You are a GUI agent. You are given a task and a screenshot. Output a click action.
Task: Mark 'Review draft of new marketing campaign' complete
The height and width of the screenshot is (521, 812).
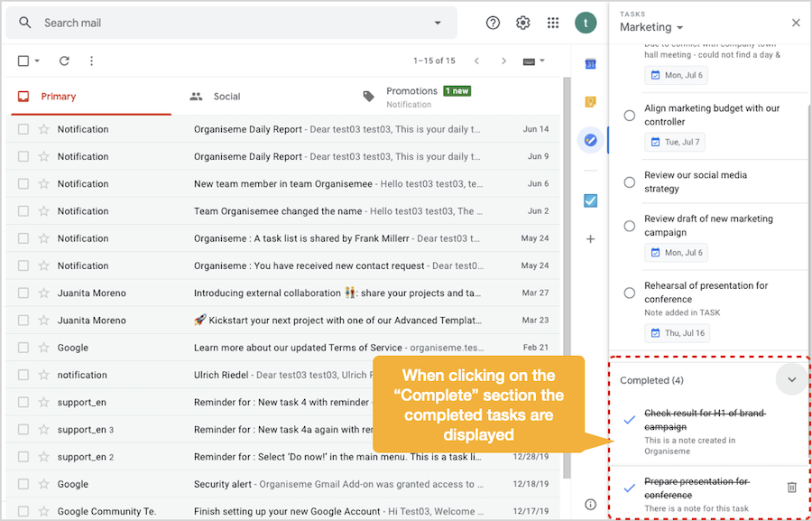[629, 226]
